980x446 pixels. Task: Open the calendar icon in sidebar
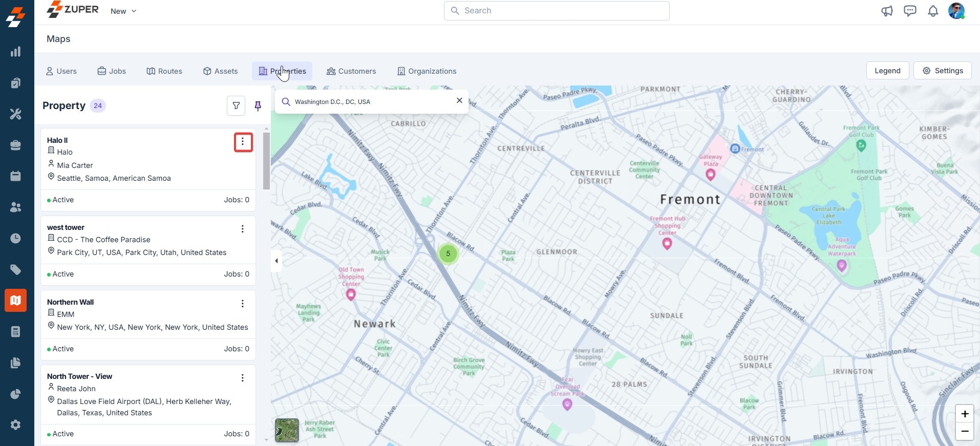click(x=16, y=176)
